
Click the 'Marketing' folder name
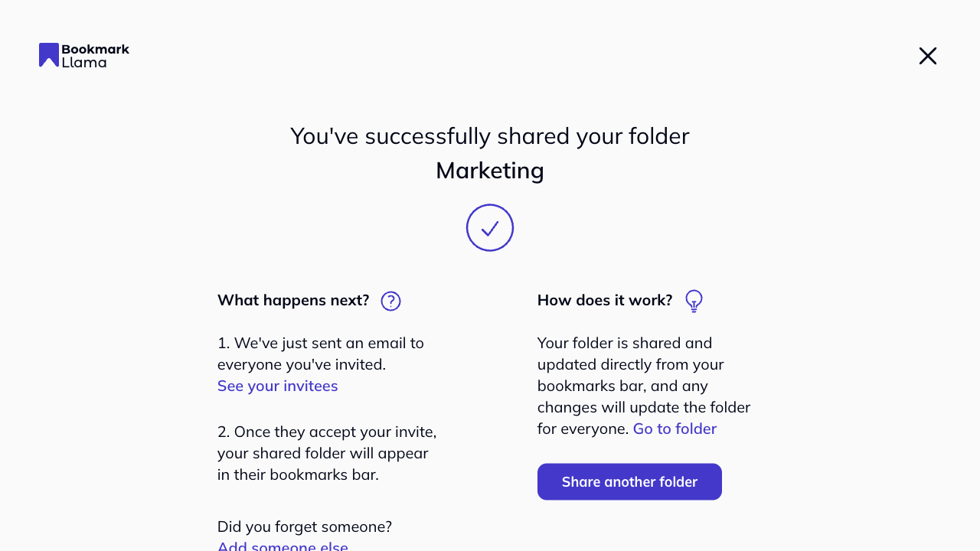[x=490, y=170]
